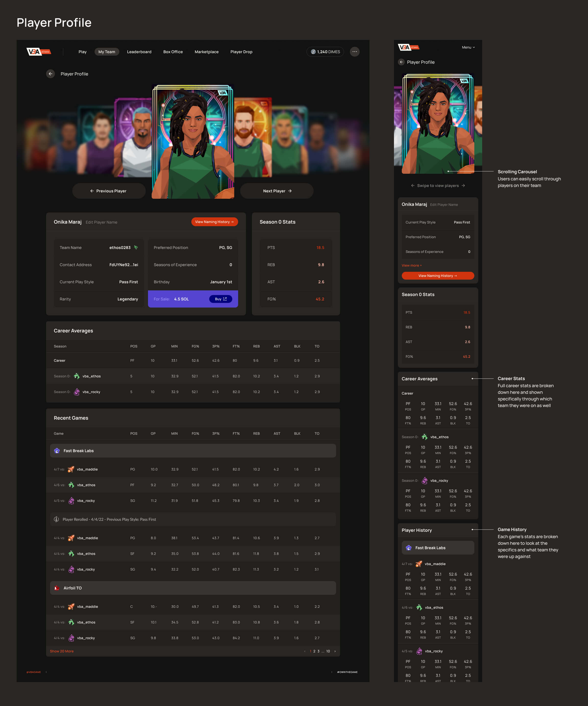Click the VBA logo in mobile header
Screen dimensions: 588x706
408,47
